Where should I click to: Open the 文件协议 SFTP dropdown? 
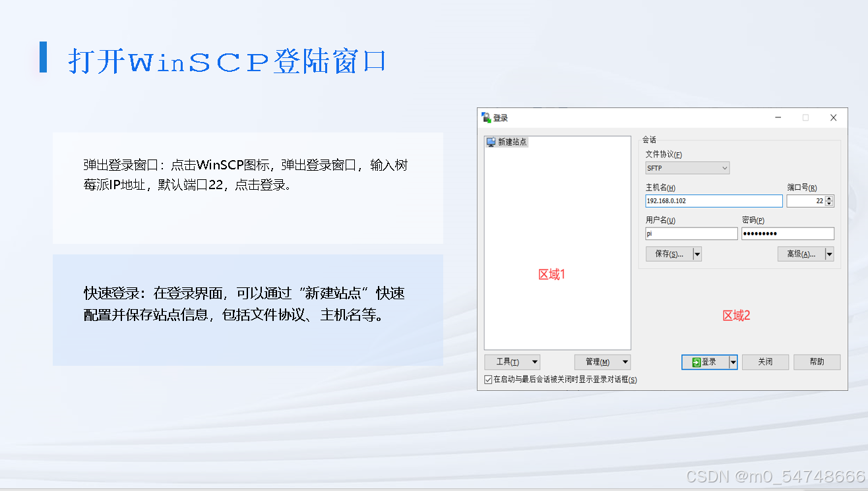pos(687,168)
